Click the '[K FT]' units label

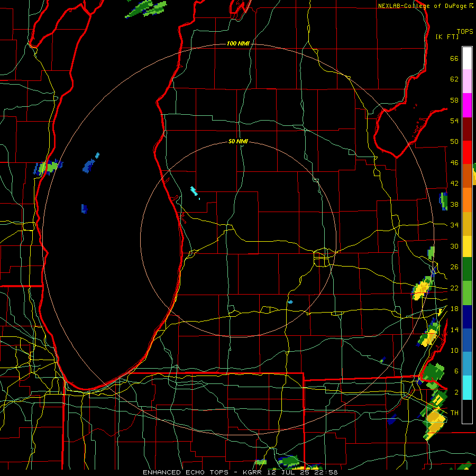point(447,36)
